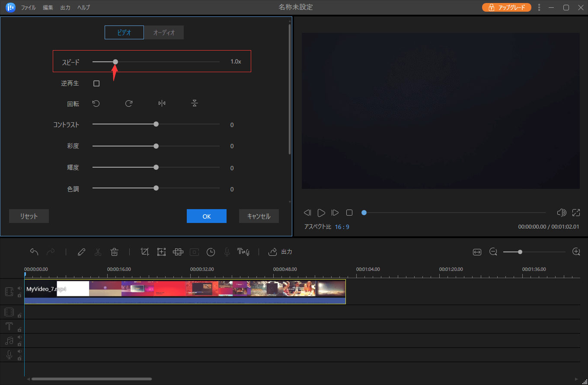Screen dimensions: 588x385
Task: Open the ヘルプ menu
Action: tap(83, 8)
